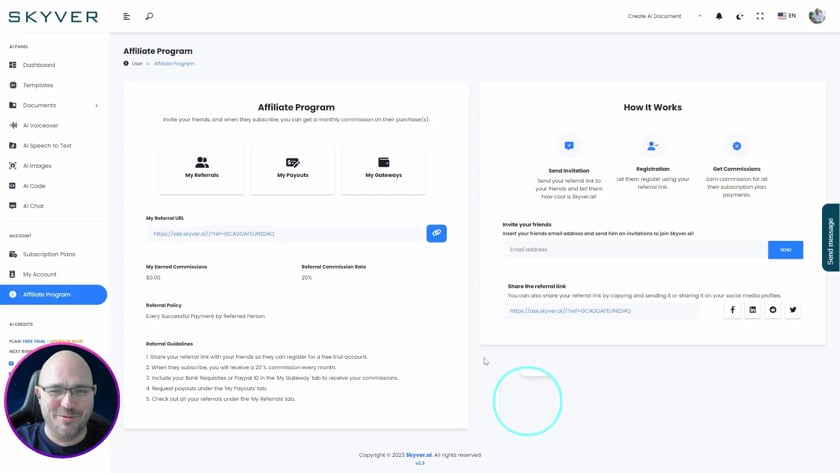Screen dimensions: 840x473
Task: Click share referral link field
Action: (x=601, y=311)
